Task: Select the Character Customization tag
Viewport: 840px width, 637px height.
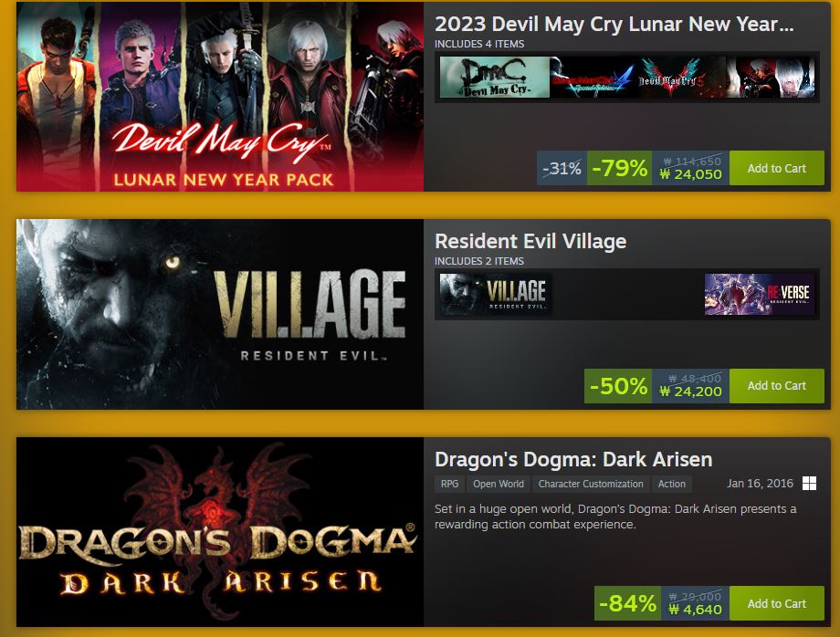Action: [x=591, y=484]
